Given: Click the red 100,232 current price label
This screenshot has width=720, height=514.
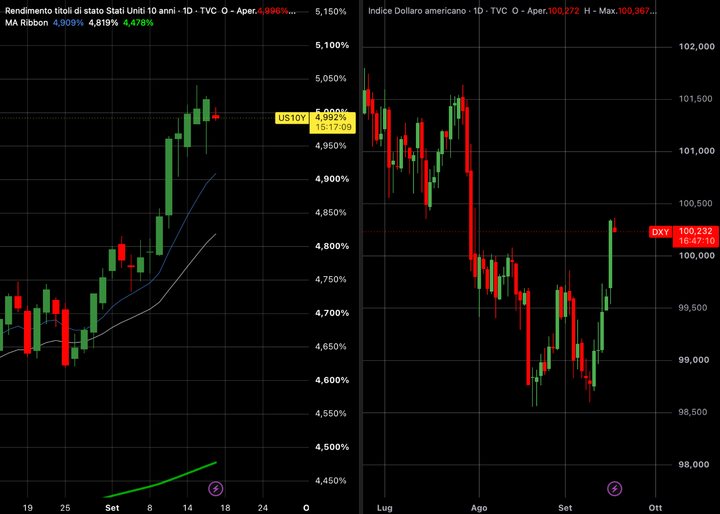Looking at the screenshot, I should coord(695,231).
